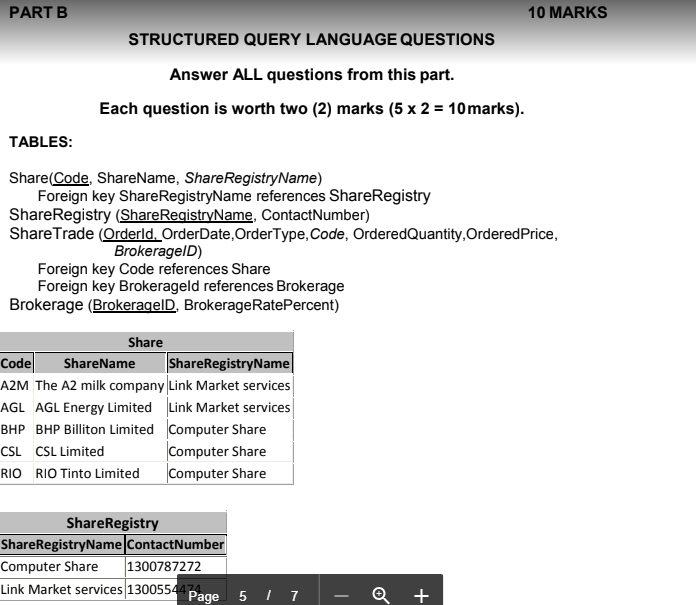
Task: Click the zoom out minus icon
Action: (341, 596)
